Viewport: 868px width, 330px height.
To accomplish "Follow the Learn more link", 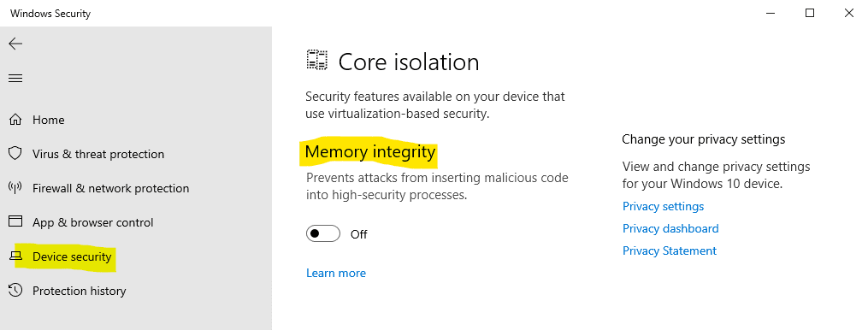I will [x=336, y=273].
